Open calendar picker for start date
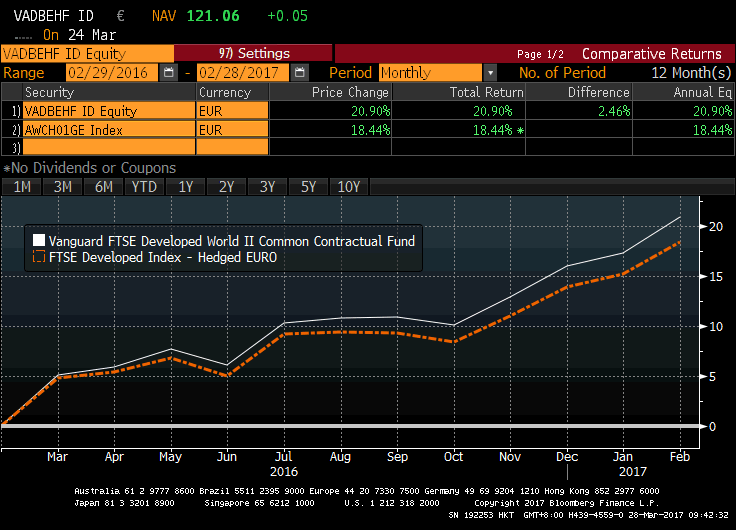The image size is (736, 530). (x=169, y=73)
